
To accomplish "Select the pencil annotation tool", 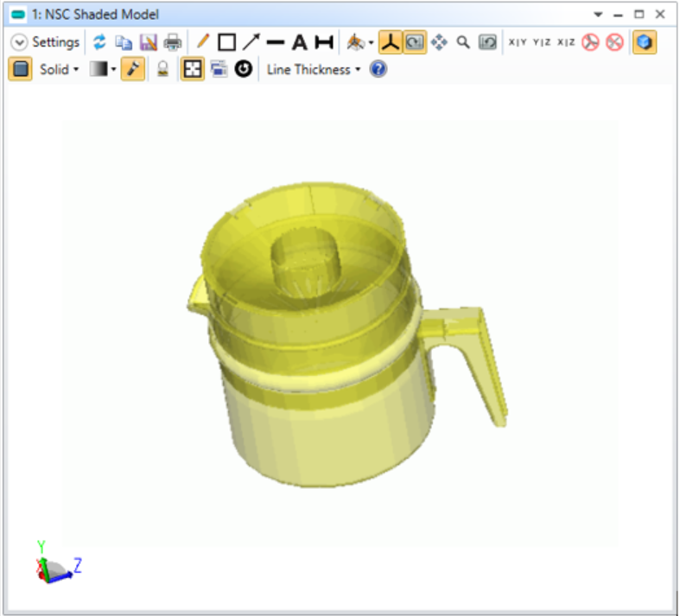I will [202, 41].
